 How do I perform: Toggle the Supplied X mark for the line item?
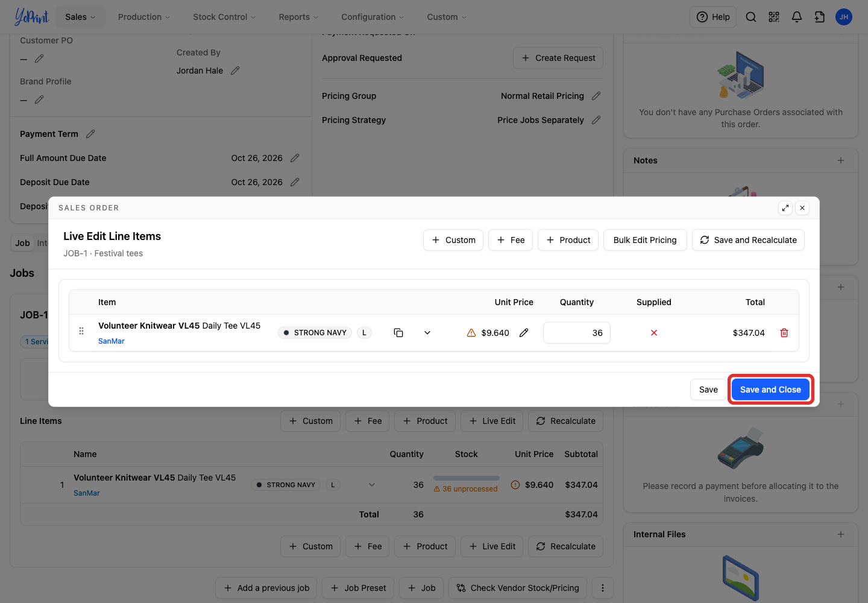click(654, 333)
